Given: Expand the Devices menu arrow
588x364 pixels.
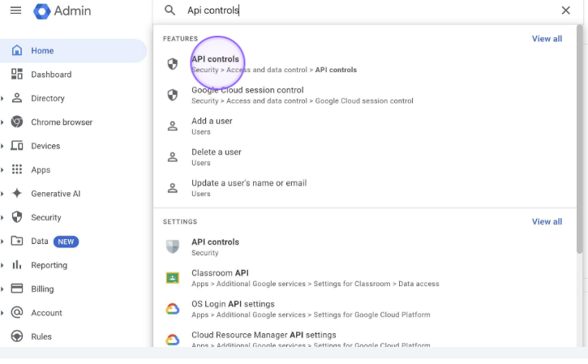Looking at the screenshot, I should pos(2,146).
